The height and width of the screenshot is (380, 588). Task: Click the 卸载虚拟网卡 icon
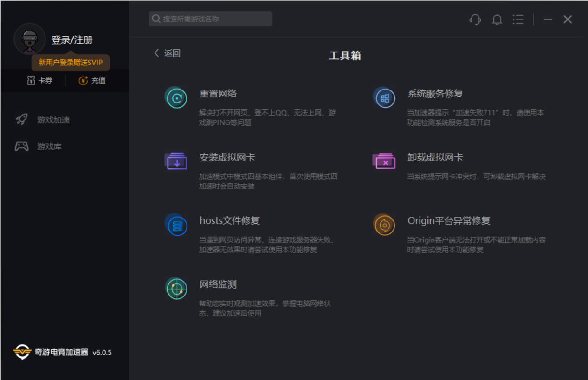384,161
